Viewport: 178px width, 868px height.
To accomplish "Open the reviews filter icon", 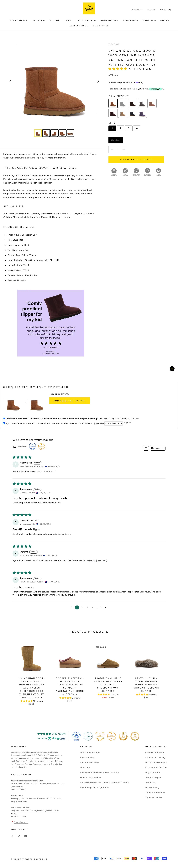I will click(x=146, y=448).
